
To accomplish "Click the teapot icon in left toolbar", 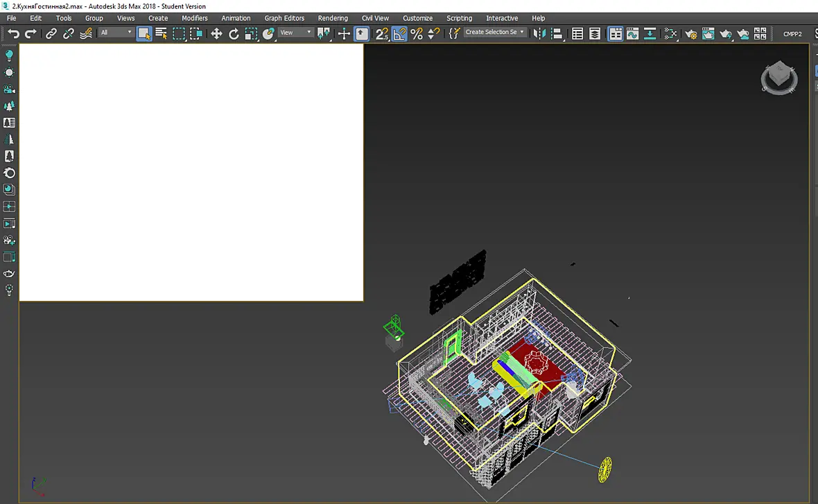I will [x=9, y=273].
